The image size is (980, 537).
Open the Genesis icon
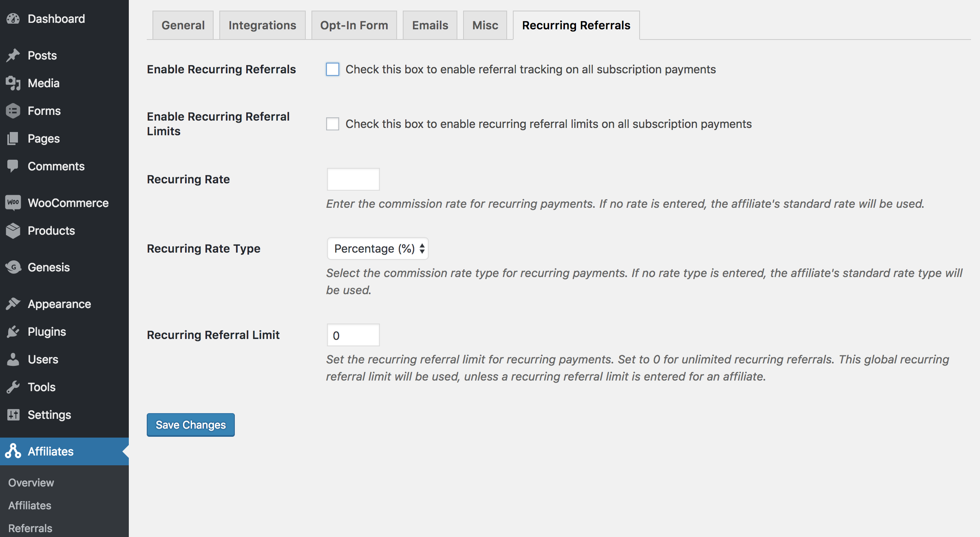(x=13, y=267)
